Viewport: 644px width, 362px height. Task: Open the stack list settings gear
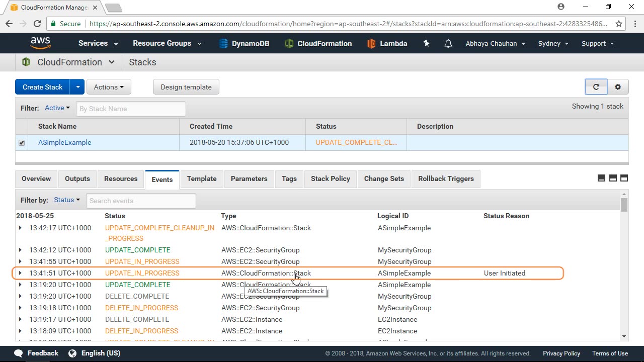[617, 87]
